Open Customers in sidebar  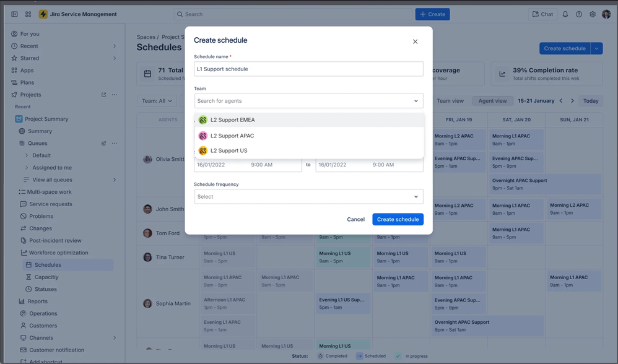click(43, 326)
